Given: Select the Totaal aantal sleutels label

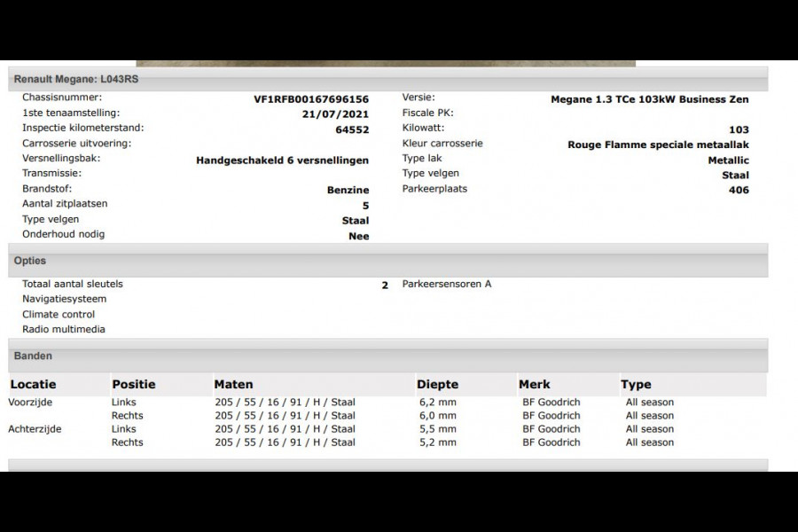Looking at the screenshot, I should 73,284.
